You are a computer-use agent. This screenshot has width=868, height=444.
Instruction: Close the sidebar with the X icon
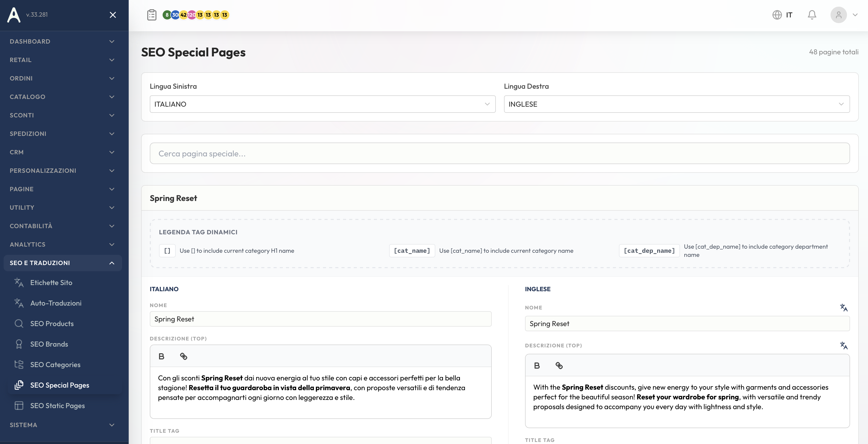[113, 15]
